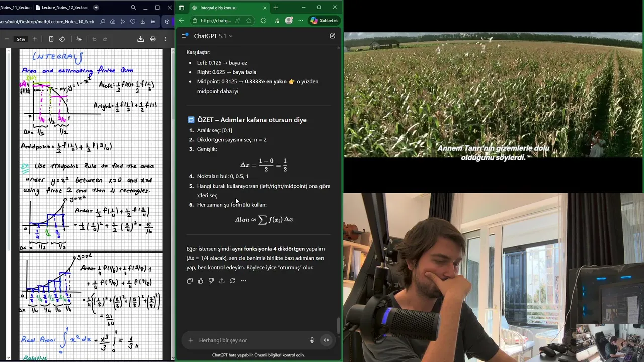Click the heart icon in PDF browser bar
This screenshot has width=644, height=362.
(x=133, y=22)
